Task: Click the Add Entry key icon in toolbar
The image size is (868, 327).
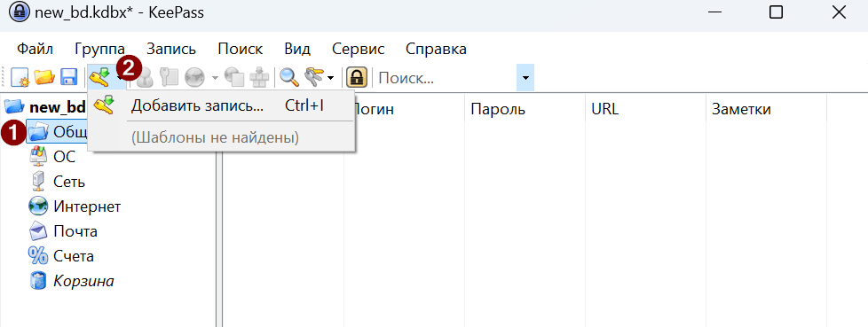Action: click(100, 77)
